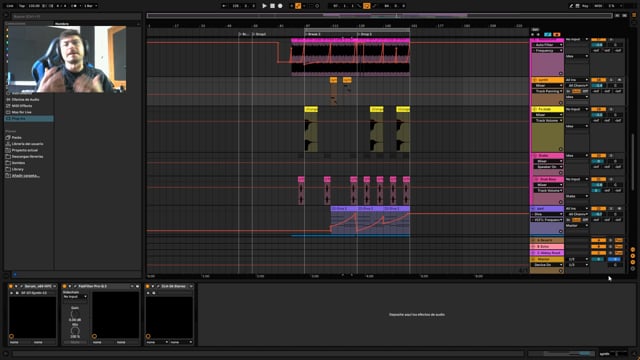The image size is (640, 360).
Task: Set synth track monitor to Auto
Action: click(576, 91)
